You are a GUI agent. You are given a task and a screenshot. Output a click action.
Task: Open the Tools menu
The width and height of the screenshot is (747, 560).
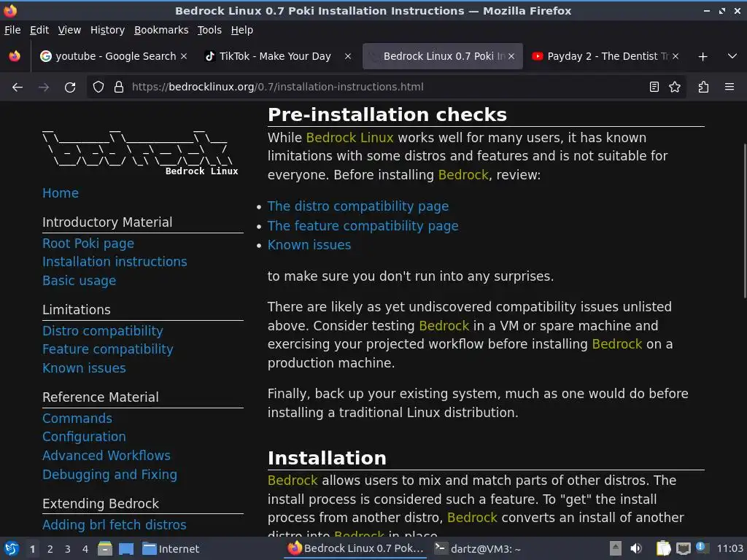[209, 30]
